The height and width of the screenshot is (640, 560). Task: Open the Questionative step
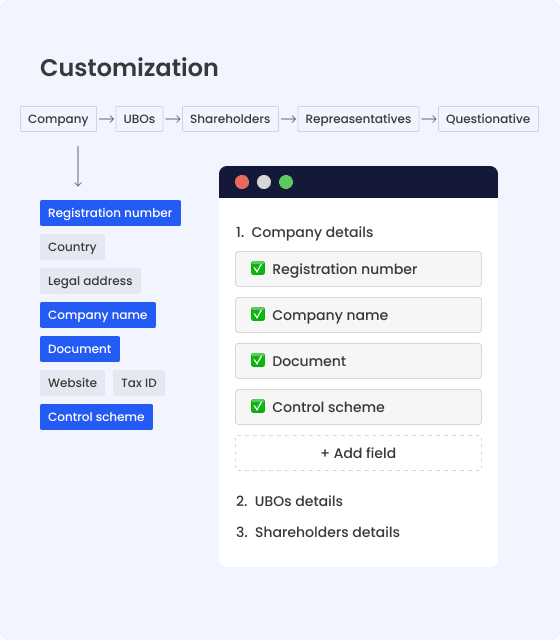[x=488, y=119]
